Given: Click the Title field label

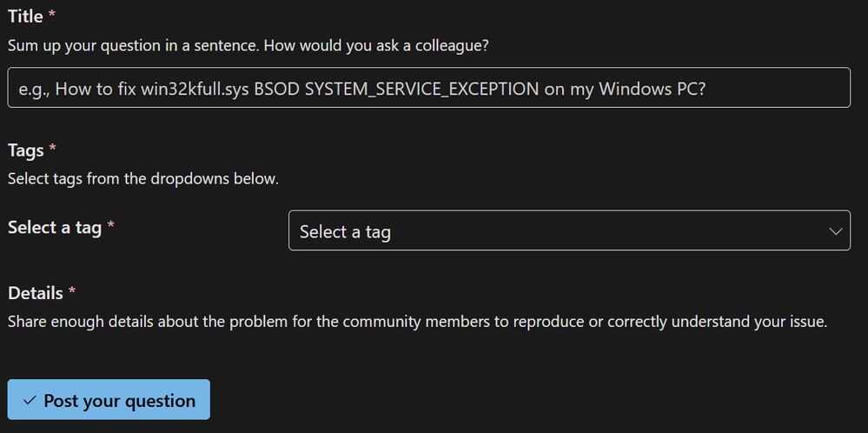Looking at the screenshot, I should click(x=25, y=17).
